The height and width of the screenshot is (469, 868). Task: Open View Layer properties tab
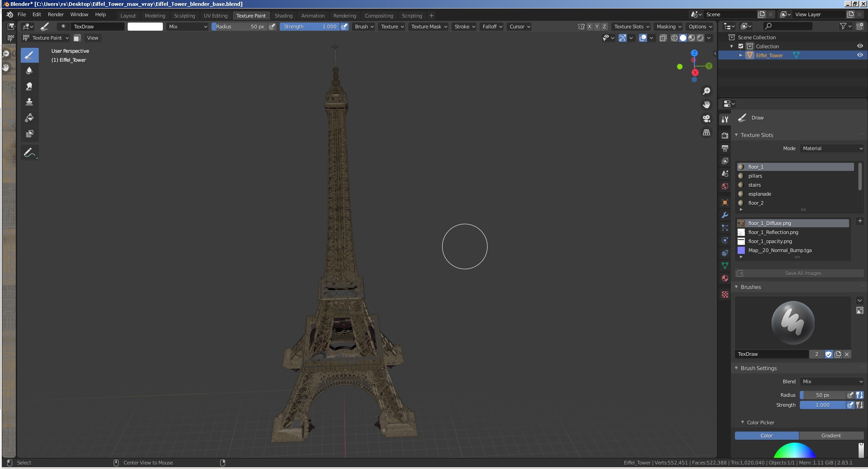(725, 161)
